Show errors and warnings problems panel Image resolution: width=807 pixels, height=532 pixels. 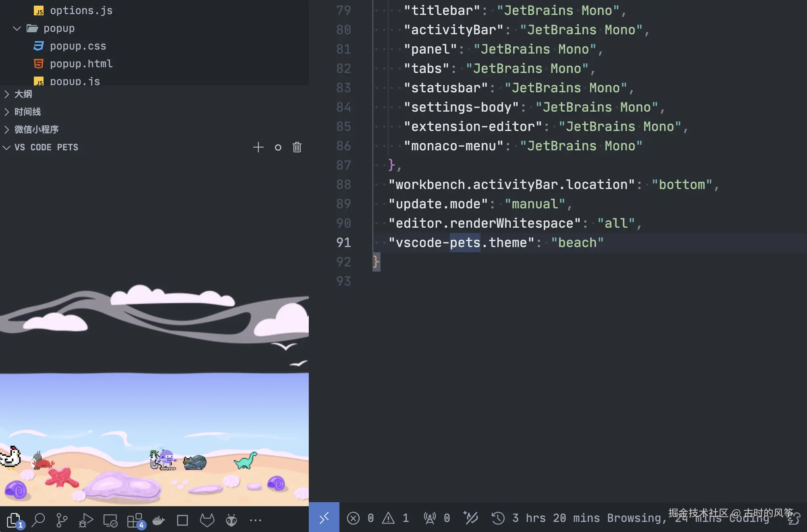tap(378, 518)
